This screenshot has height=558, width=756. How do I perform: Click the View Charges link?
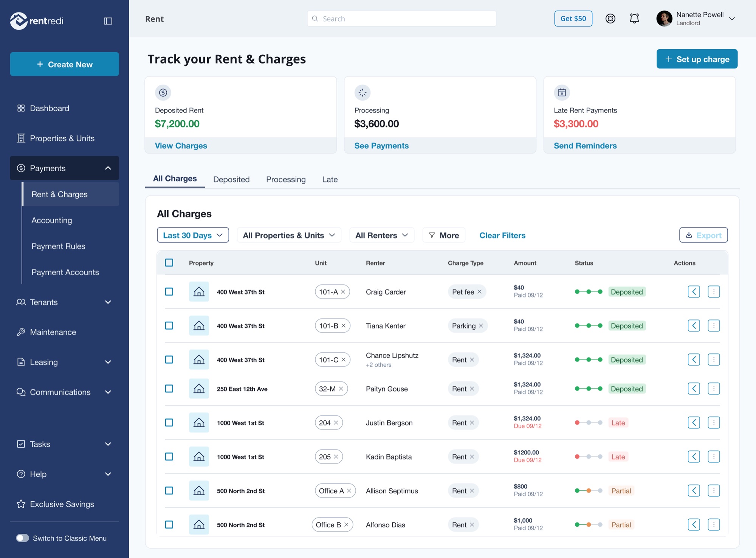181,146
